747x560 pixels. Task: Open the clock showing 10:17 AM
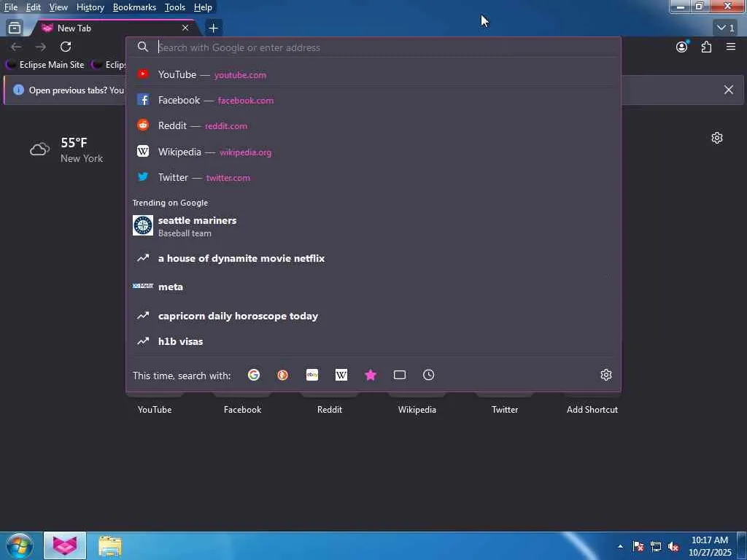710,546
